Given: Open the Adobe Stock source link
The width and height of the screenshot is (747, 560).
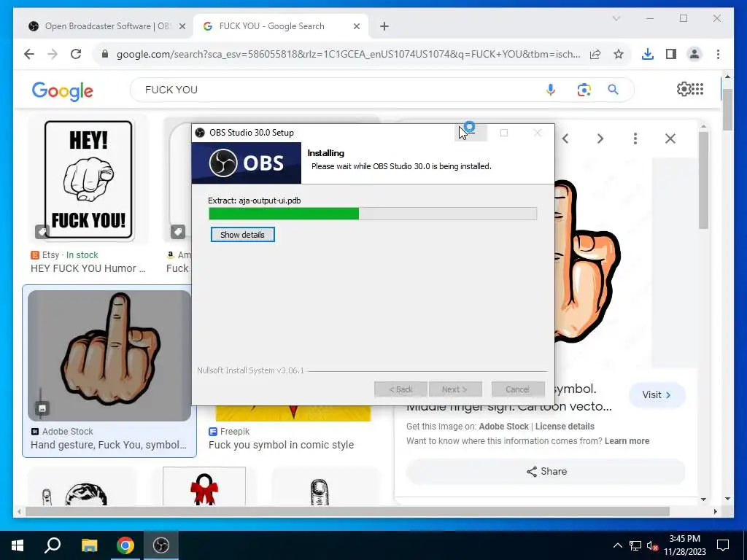Looking at the screenshot, I should pos(503,427).
